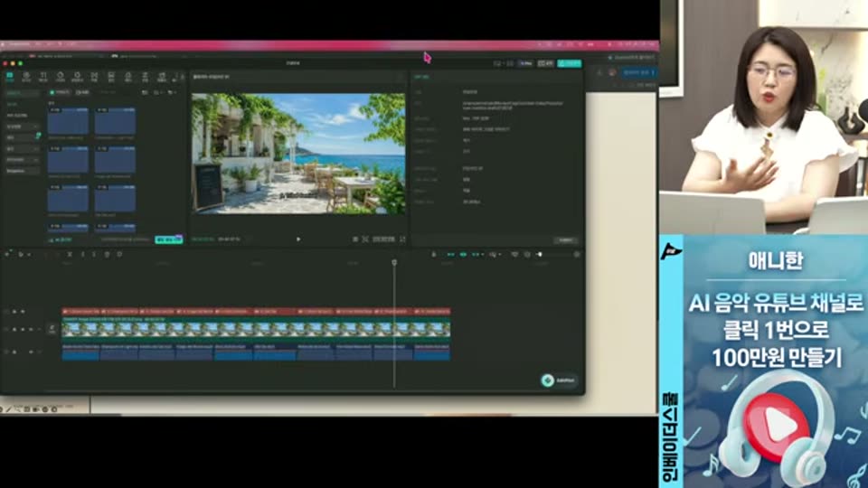Viewport: 868px width, 488px height.
Task: Open the Media tab in Filmora's top toolbar
Action: pyautogui.click(x=10, y=76)
